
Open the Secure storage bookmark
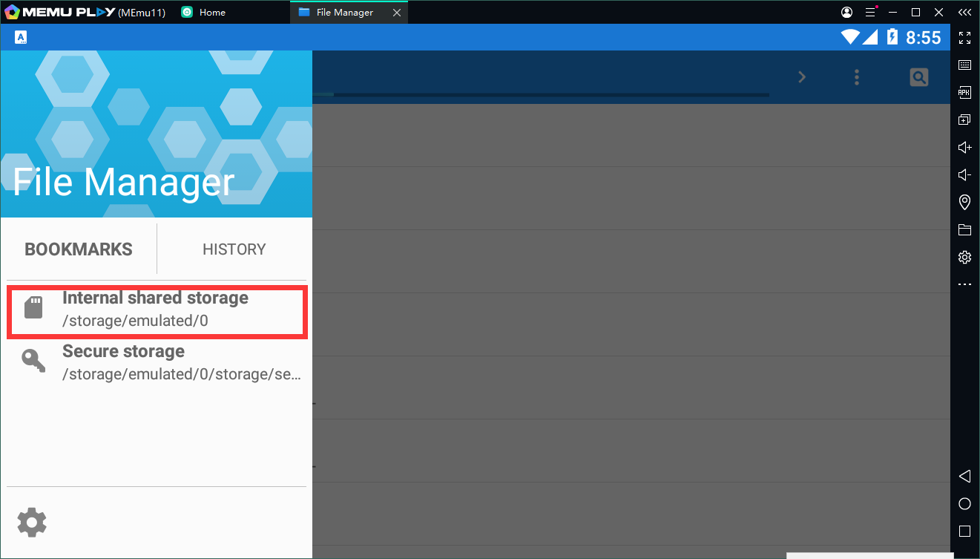[x=155, y=363]
